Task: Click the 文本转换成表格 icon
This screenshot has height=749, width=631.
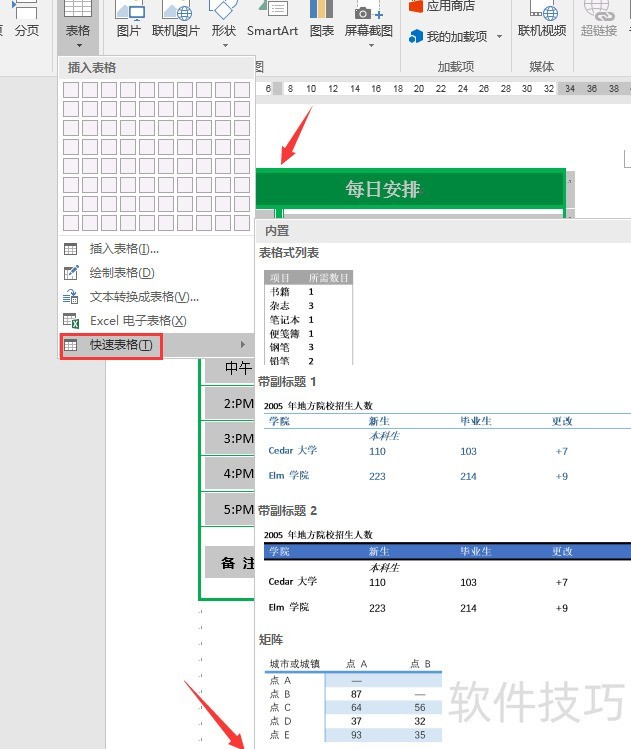Action: [71, 297]
